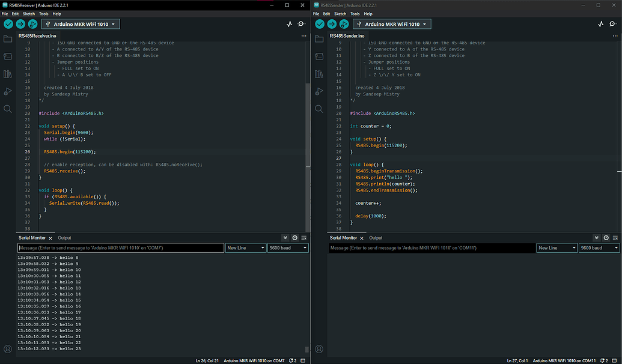Open Boards Manager in RS485Receiver sidebar

[8, 56]
